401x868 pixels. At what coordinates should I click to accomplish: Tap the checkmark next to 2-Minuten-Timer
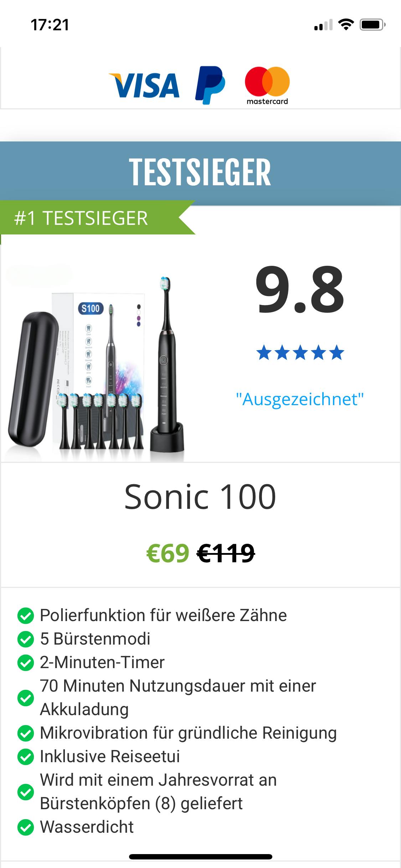click(26, 663)
